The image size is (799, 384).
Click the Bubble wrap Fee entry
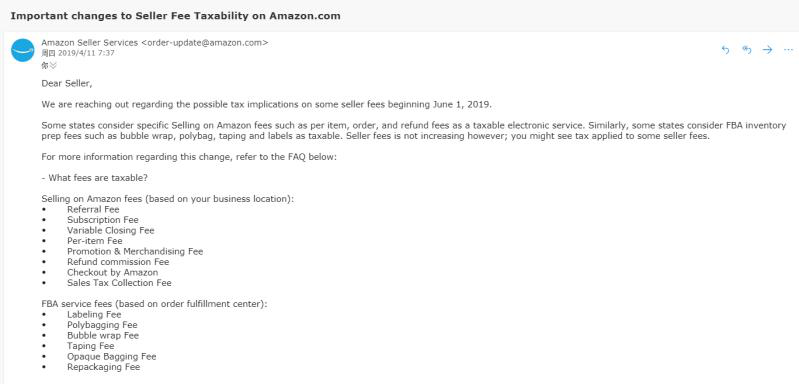pyautogui.click(x=103, y=336)
